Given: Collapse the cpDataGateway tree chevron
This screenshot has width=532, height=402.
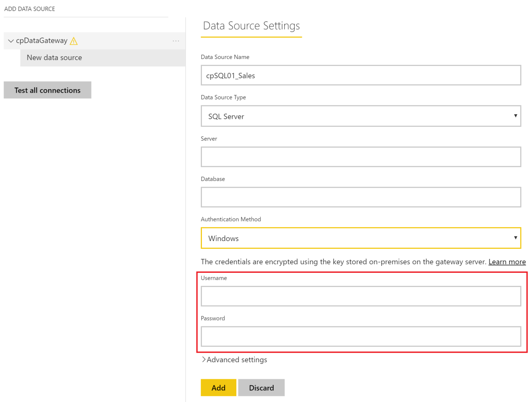Looking at the screenshot, I should [x=11, y=41].
